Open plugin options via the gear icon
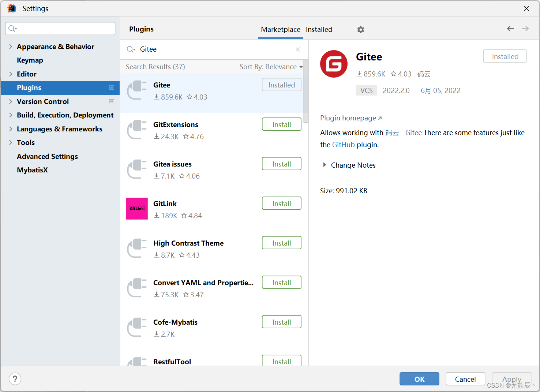 pos(360,30)
